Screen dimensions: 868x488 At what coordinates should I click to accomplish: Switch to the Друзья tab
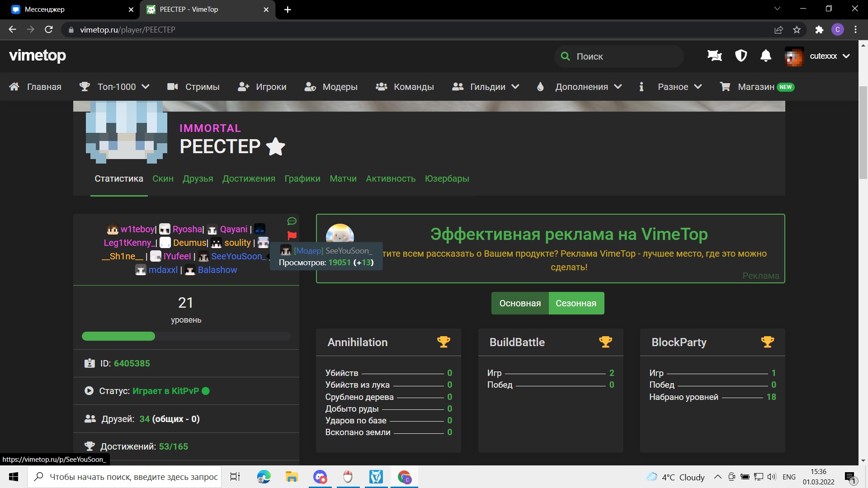pos(198,178)
